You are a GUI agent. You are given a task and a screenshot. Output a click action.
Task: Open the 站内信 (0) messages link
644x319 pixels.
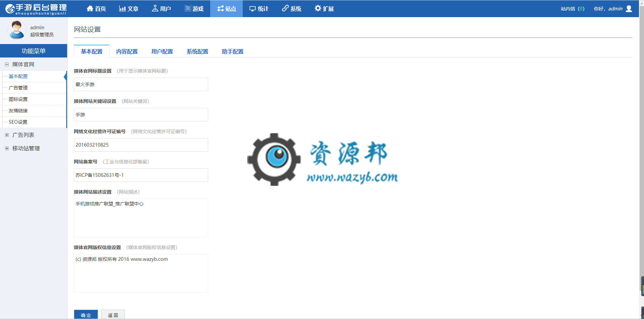(x=572, y=9)
